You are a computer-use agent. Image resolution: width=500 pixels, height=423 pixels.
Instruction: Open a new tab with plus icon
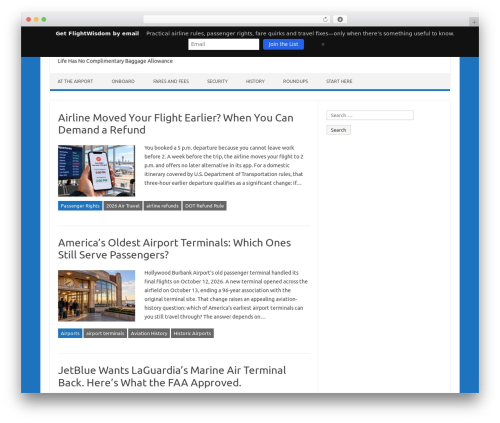click(x=474, y=22)
